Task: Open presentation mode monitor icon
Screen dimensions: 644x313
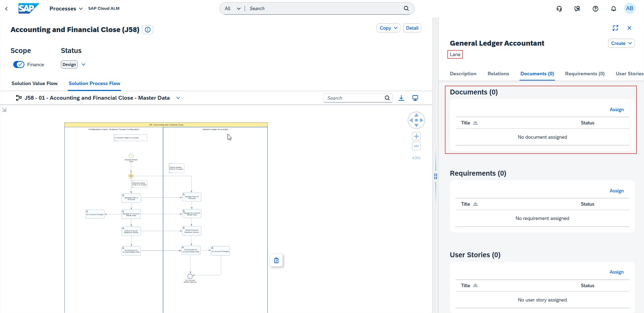Action: pos(415,98)
